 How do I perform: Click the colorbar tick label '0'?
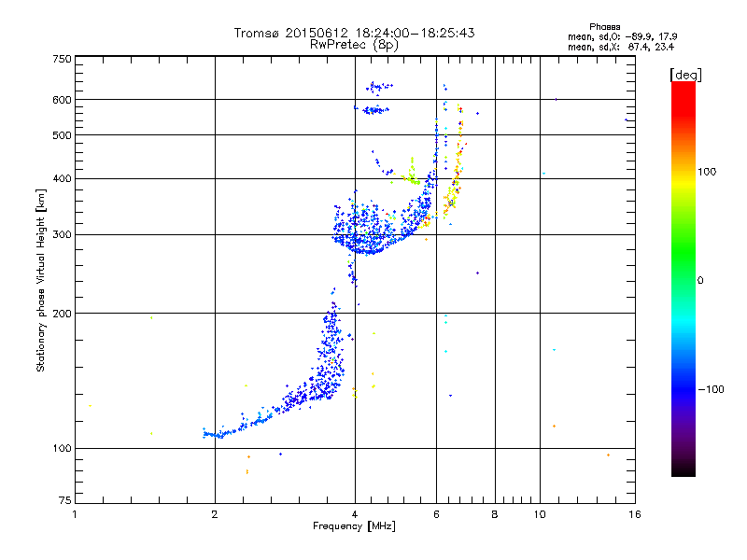click(x=699, y=281)
